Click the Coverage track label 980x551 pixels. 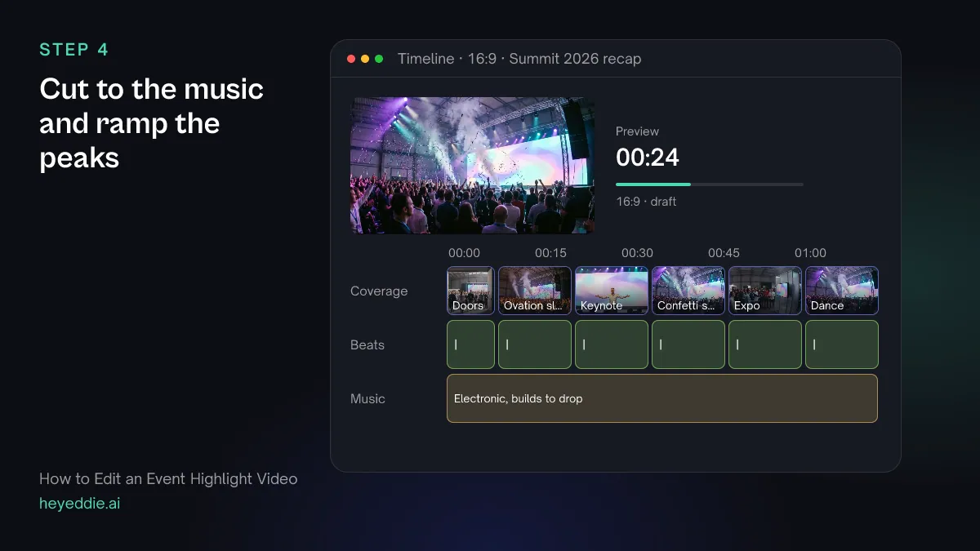tap(379, 291)
